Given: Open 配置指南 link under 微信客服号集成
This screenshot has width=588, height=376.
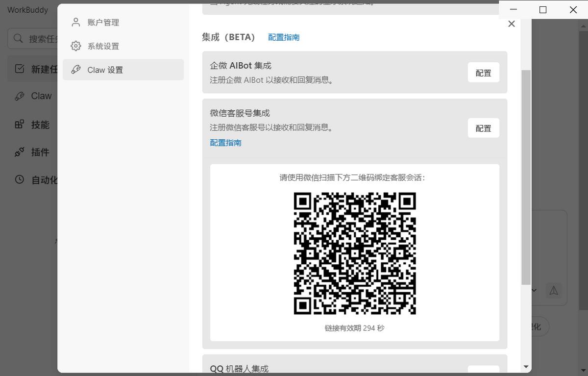Looking at the screenshot, I should click(225, 143).
